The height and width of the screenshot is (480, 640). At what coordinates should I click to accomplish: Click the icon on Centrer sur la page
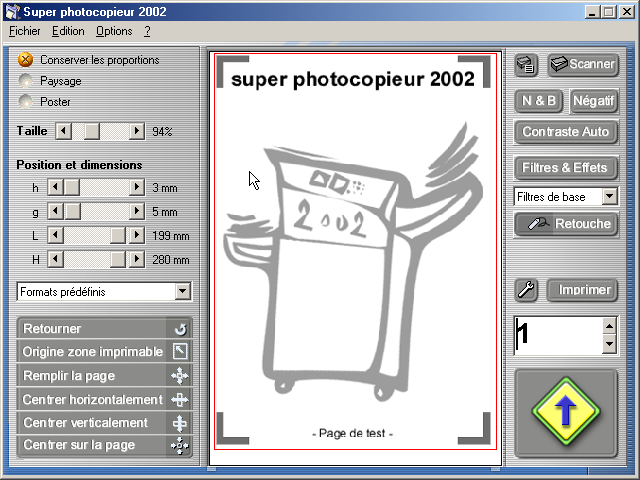(180, 445)
